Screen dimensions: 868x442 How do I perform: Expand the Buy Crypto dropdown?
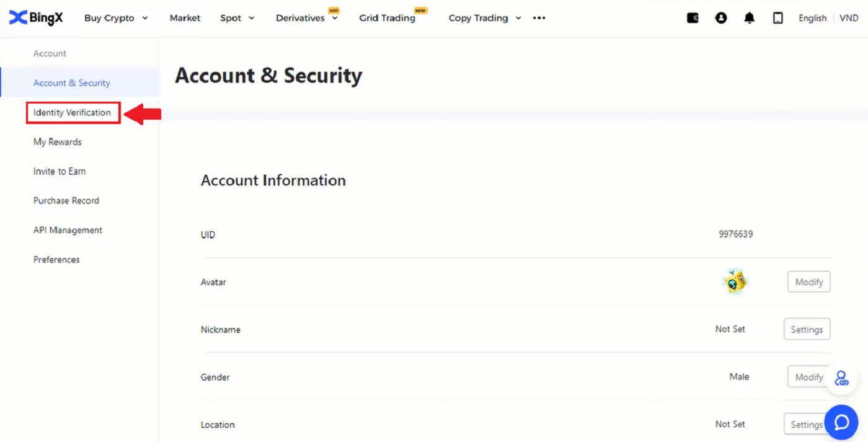point(116,18)
